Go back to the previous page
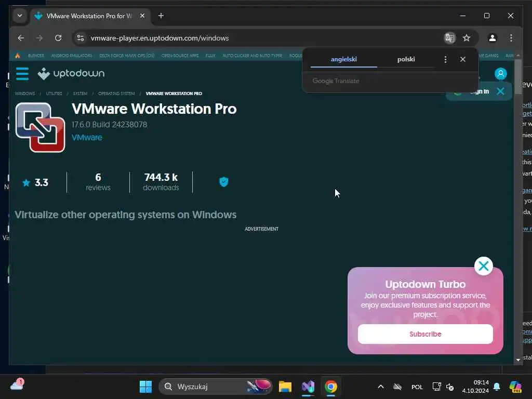This screenshot has height=399, width=532. click(21, 38)
